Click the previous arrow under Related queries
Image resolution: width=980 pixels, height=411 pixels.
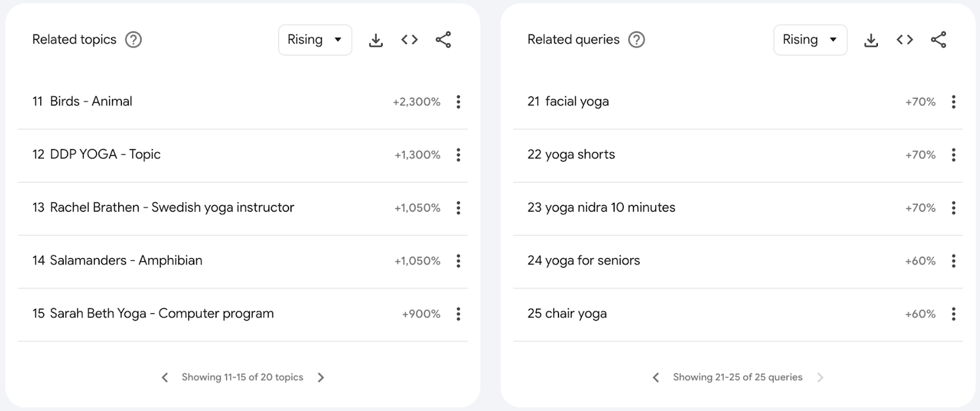(x=656, y=377)
